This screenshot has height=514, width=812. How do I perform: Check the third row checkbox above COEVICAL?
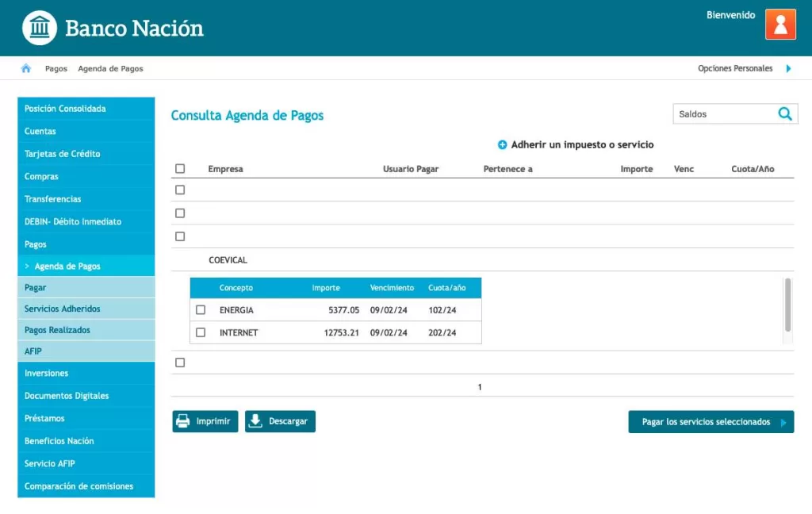(180, 236)
